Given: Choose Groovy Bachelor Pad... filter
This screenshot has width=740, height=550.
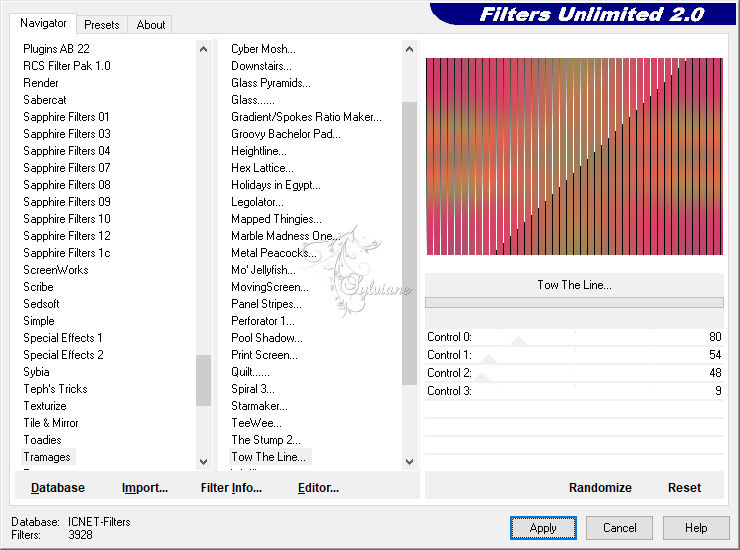Looking at the screenshot, I should [x=286, y=134].
